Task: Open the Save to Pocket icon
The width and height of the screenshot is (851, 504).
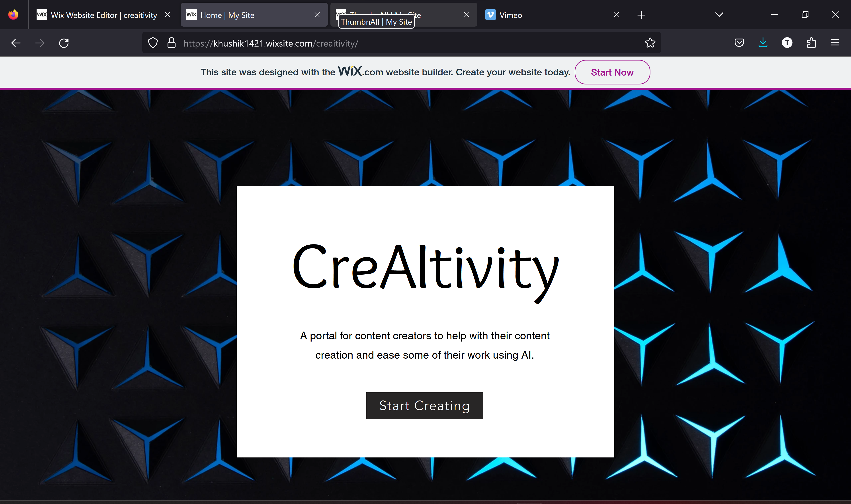Action: pos(739,43)
